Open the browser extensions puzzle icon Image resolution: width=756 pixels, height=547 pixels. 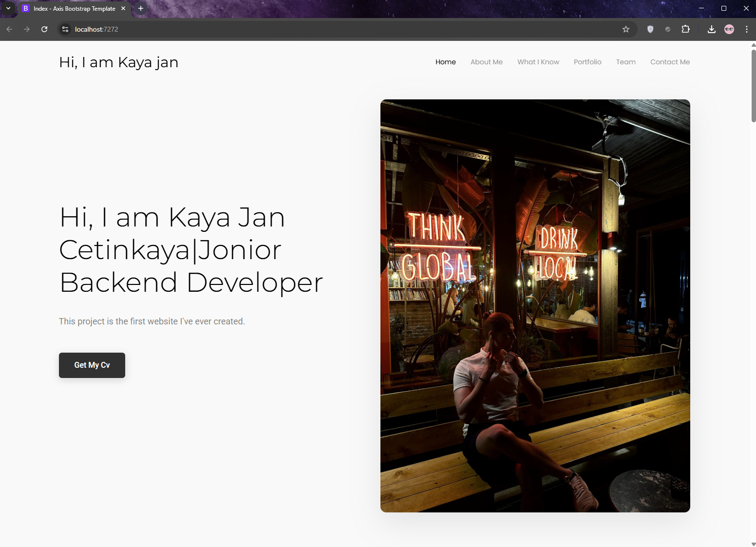685,29
